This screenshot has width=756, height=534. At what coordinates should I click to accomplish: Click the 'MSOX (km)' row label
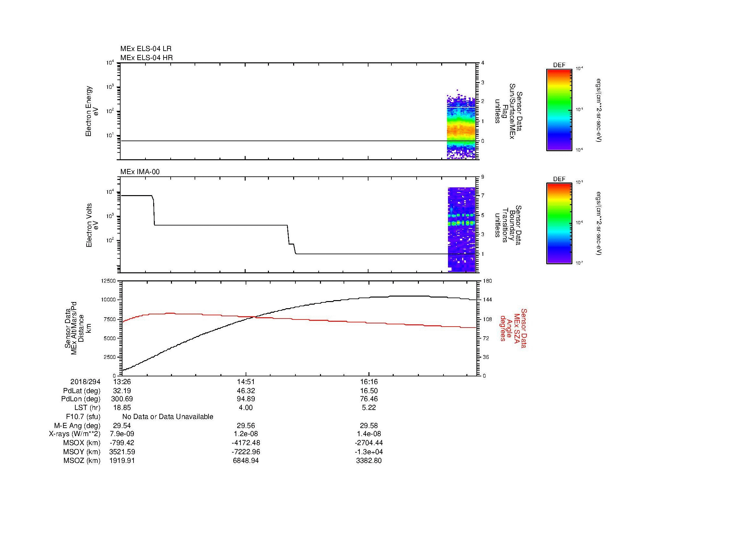click(x=82, y=443)
